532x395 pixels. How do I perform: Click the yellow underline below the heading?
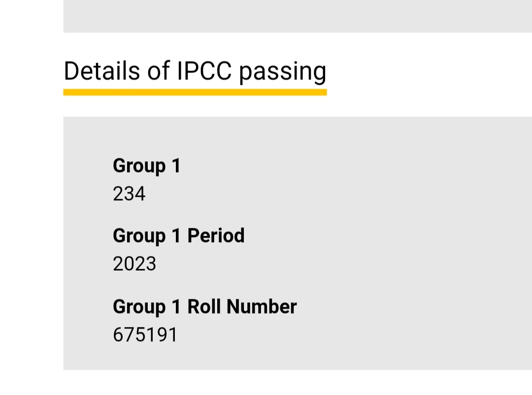(195, 92)
